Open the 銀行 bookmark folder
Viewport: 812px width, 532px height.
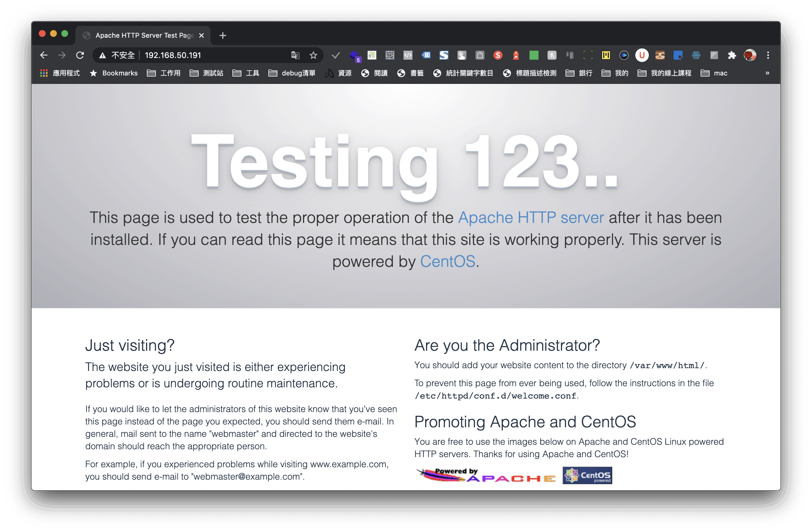pyautogui.click(x=579, y=73)
